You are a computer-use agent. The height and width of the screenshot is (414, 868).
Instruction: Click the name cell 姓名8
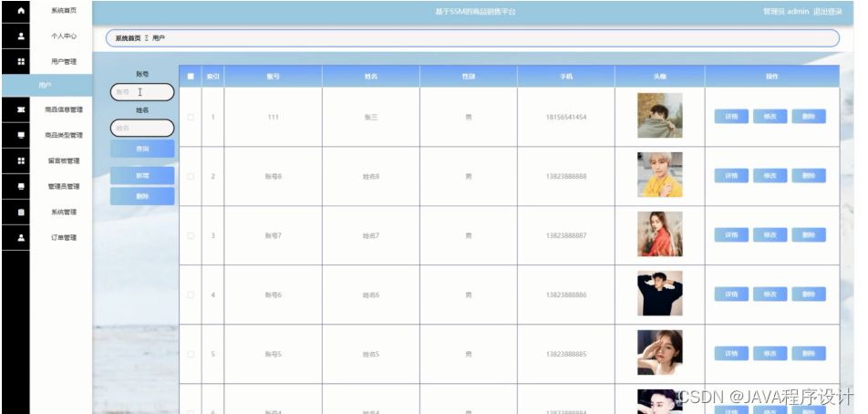[x=371, y=177]
